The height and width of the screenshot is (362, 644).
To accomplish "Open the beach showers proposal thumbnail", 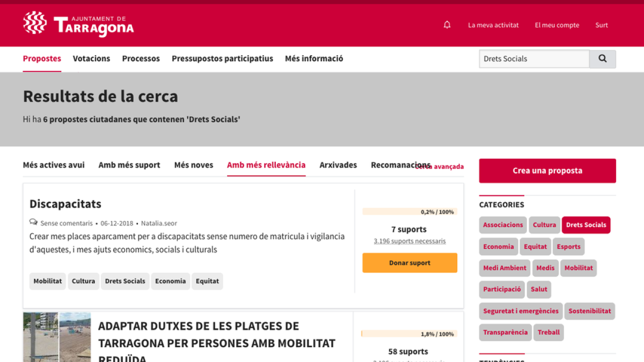I will (x=57, y=337).
